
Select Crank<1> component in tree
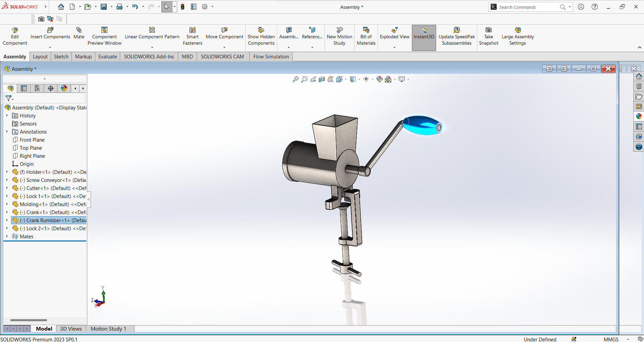tap(49, 212)
